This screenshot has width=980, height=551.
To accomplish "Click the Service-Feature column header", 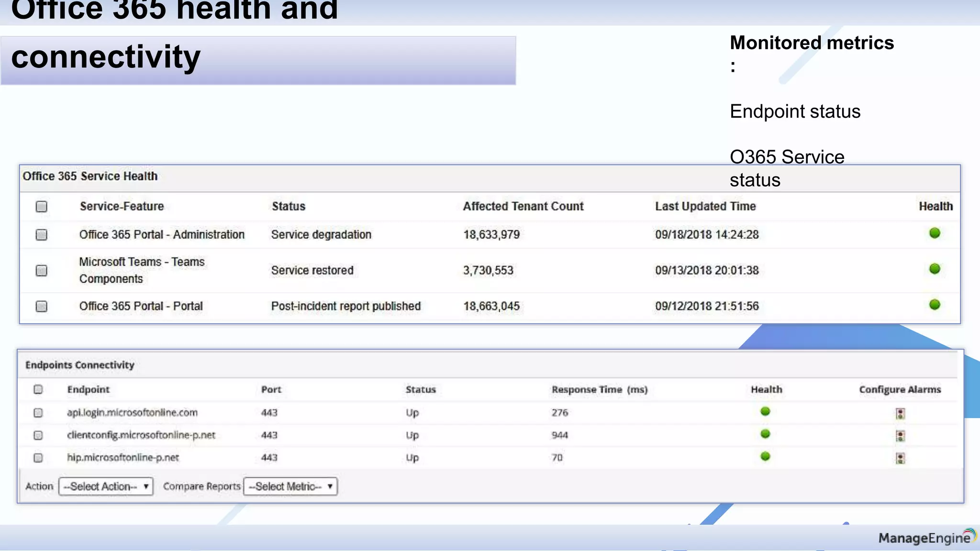I will tap(122, 206).
